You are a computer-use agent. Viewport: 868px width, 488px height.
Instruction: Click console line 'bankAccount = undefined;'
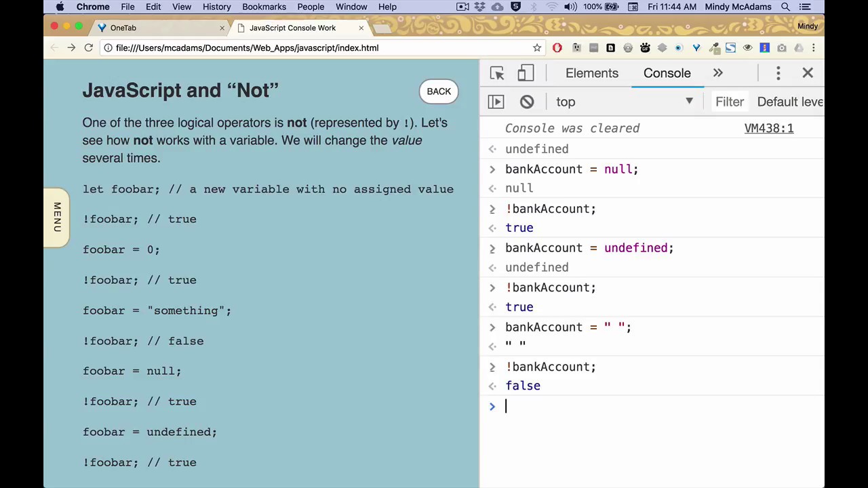click(x=589, y=248)
